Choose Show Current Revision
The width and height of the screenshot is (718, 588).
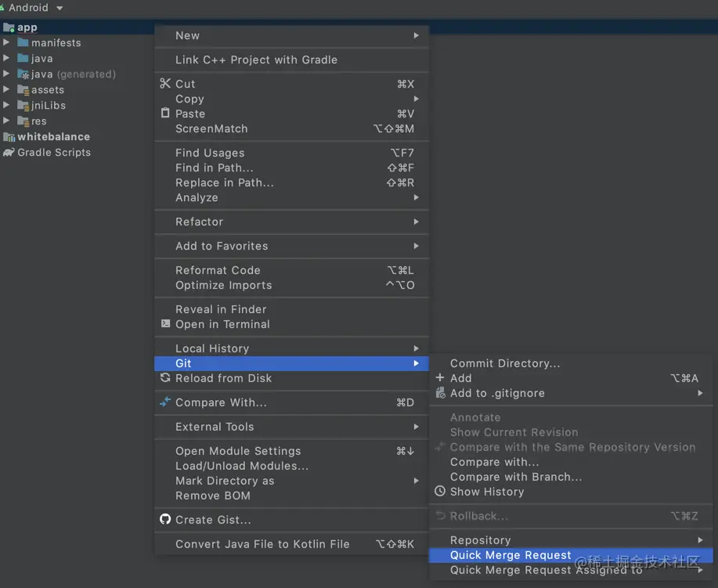[571, 432]
